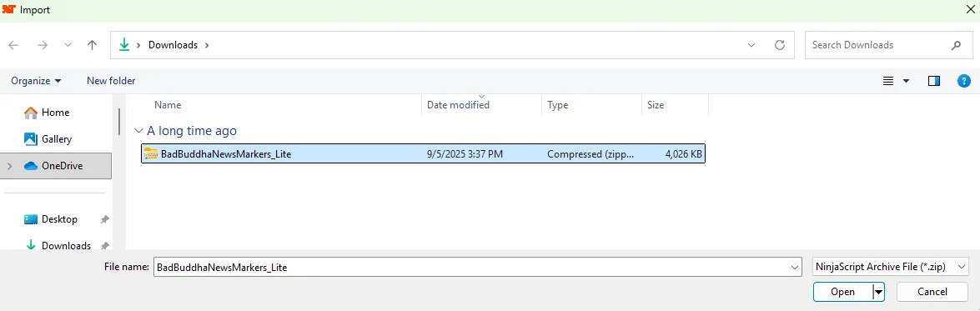This screenshot has height=311, width=980.
Task: Select OneDrive in the navigation pane
Action: click(56, 165)
